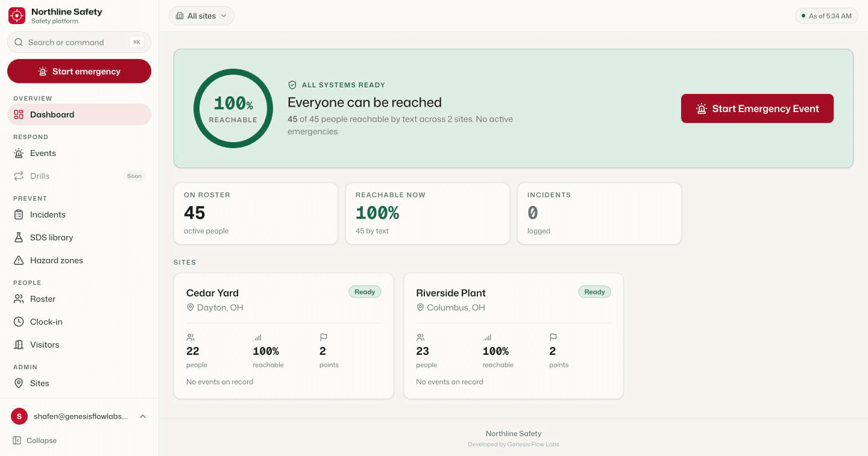Click the shield check icon beside All Systems Ready
This screenshot has height=456, width=868.
tap(292, 85)
